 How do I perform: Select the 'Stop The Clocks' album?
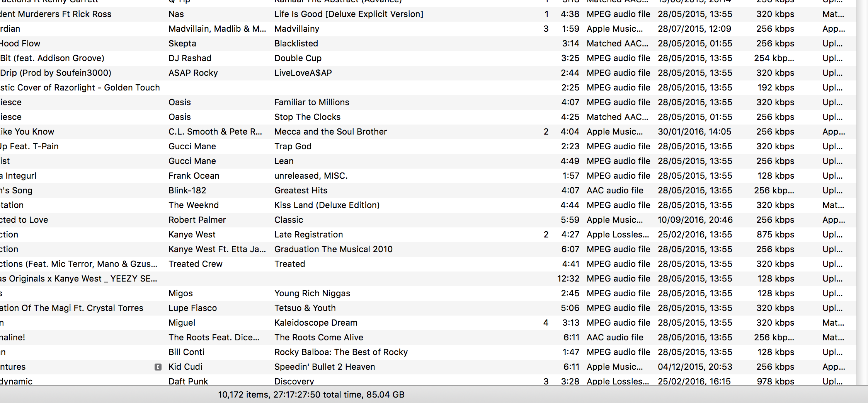pos(308,117)
